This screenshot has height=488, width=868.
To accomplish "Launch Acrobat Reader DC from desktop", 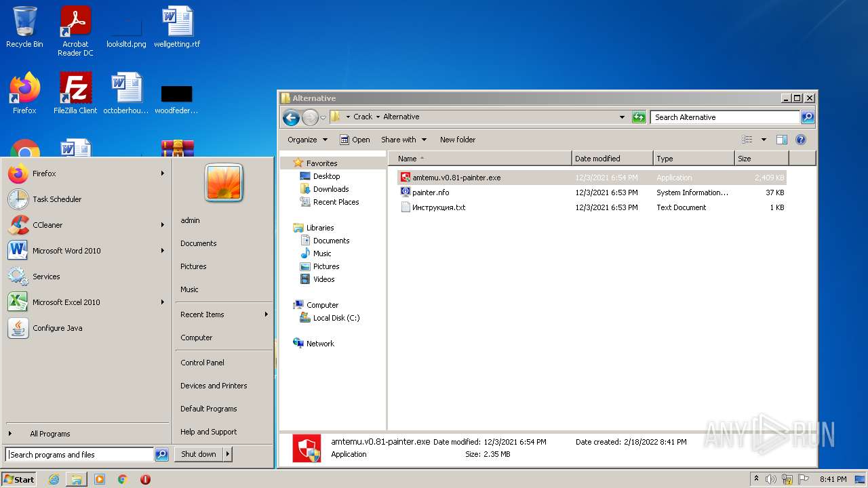I will (x=75, y=30).
